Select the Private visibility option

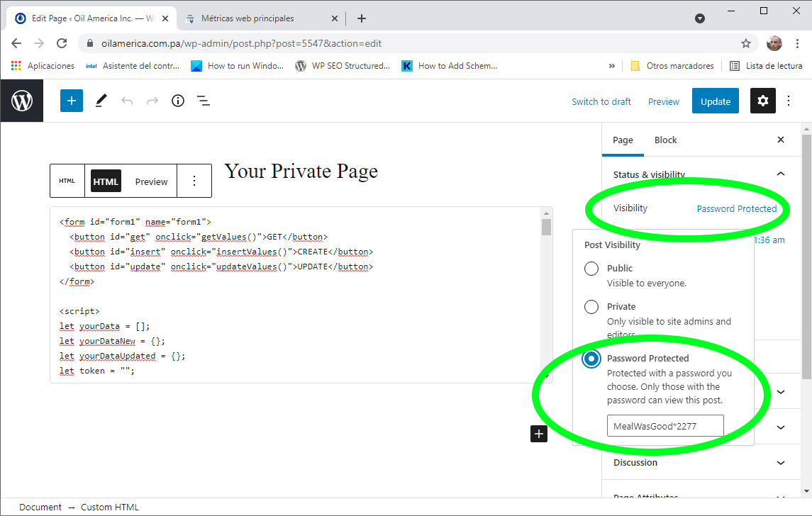tap(591, 306)
